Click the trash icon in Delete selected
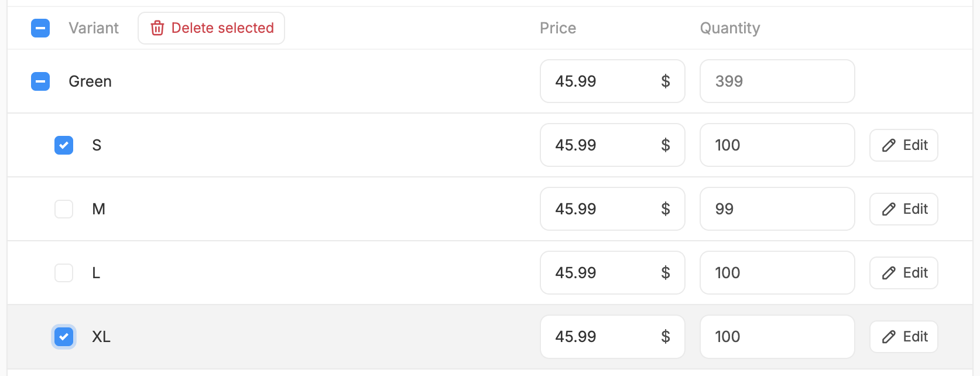The image size is (980, 376). click(157, 28)
